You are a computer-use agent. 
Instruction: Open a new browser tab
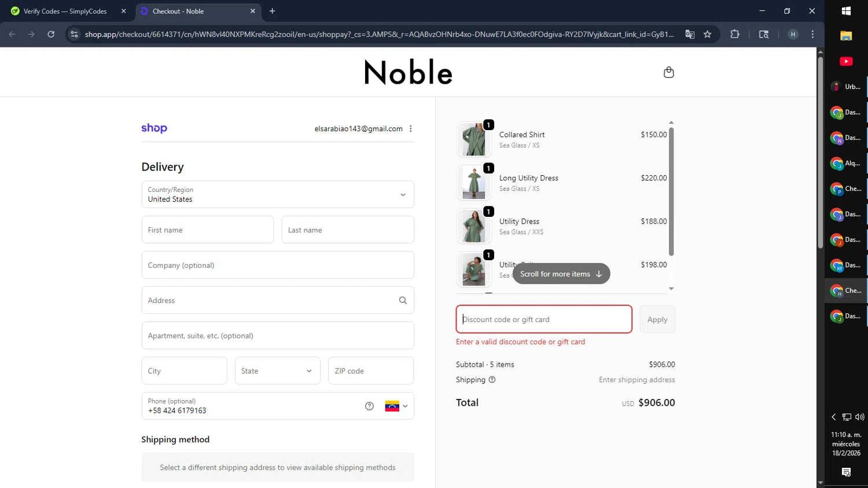click(273, 11)
